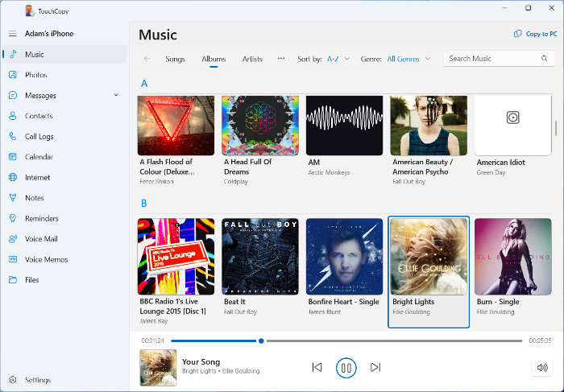Viewport: 564px width, 392px height.
Task: Skip to next track
Action: [x=375, y=367]
